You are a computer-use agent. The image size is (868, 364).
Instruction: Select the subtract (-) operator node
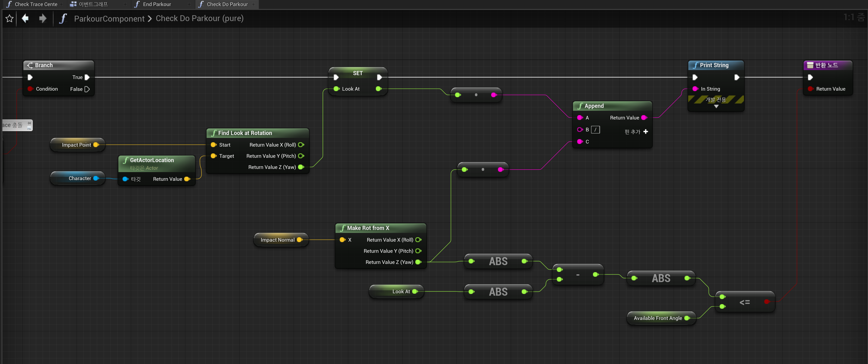point(578,275)
